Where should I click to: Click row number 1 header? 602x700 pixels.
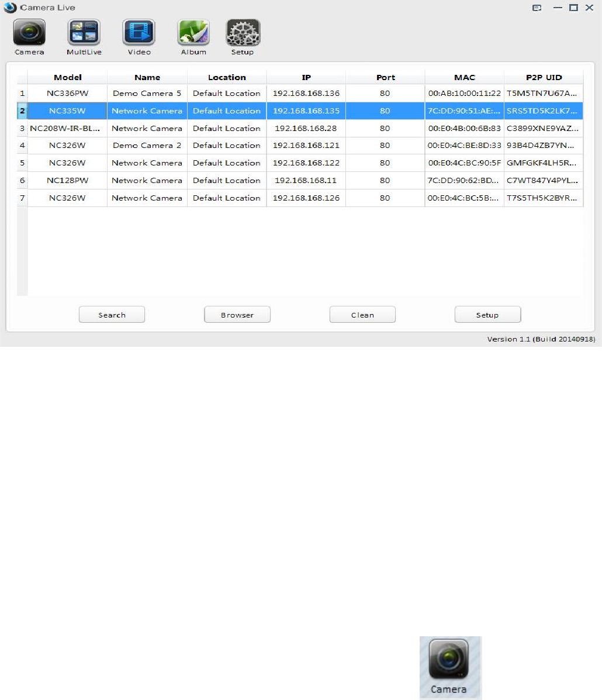(22, 94)
